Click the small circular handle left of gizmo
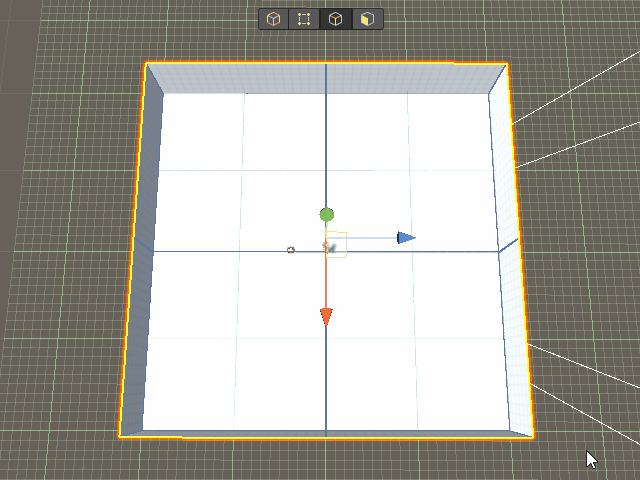 291,249
